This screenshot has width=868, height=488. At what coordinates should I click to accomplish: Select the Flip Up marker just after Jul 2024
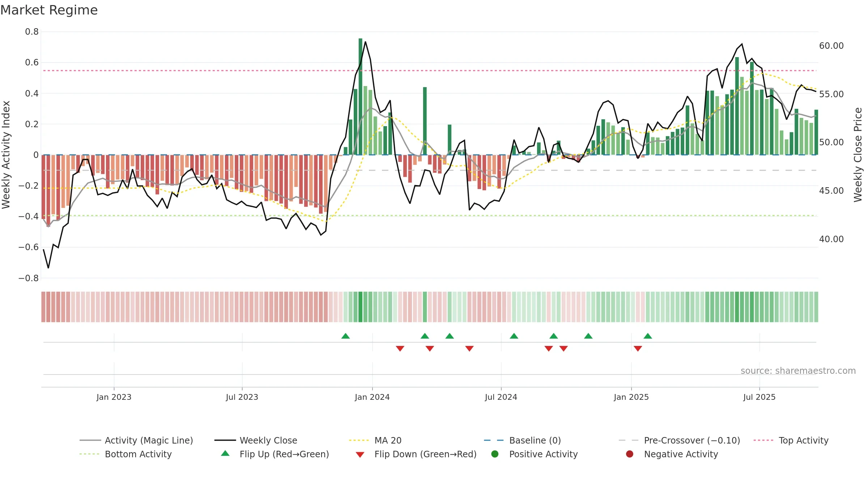(x=514, y=336)
